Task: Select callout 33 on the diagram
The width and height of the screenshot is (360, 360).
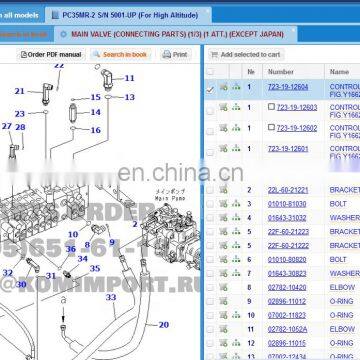Action: coord(111,297)
